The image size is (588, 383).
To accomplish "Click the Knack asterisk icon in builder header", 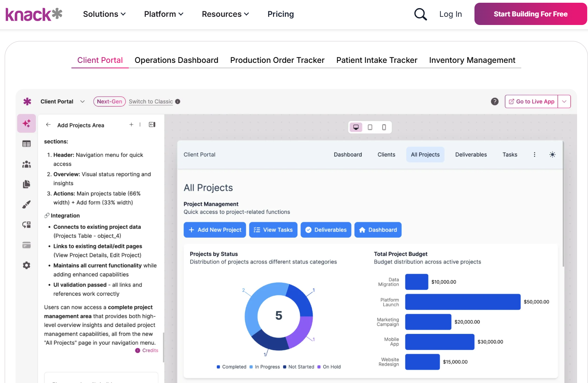I will pos(27,102).
